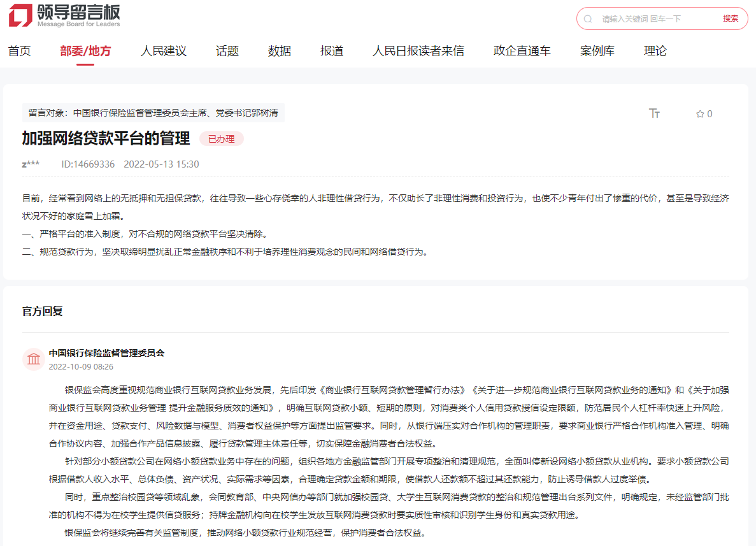Open the 首页 navigation tab
Viewport: 756px width, 546px height.
point(20,51)
